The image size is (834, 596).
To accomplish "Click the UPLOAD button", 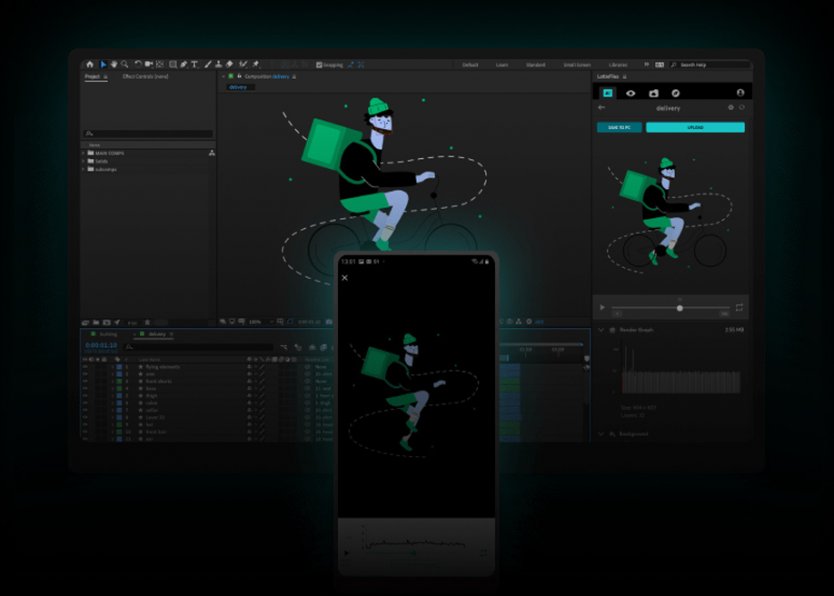I will (x=696, y=127).
